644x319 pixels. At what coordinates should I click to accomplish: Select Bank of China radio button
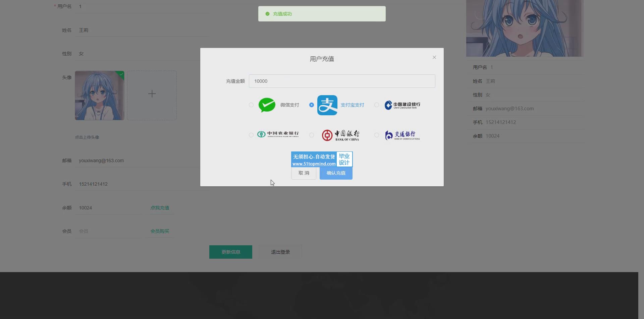click(x=312, y=135)
